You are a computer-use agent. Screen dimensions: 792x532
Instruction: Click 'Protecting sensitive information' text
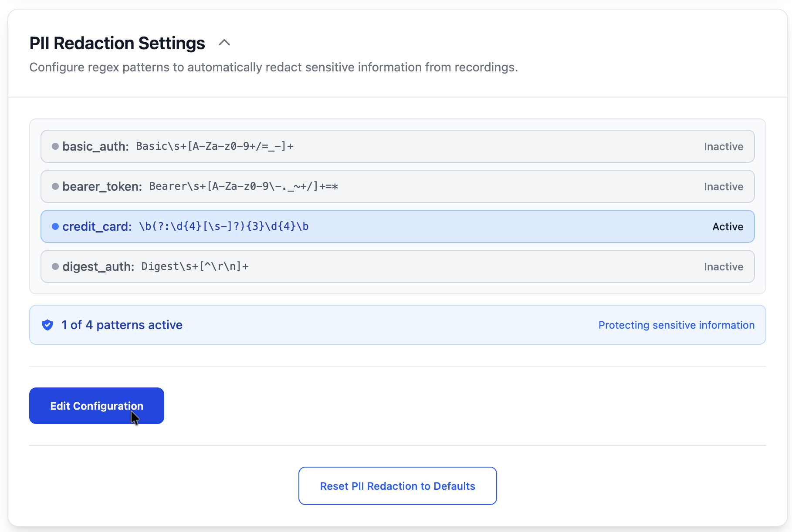pos(676,325)
